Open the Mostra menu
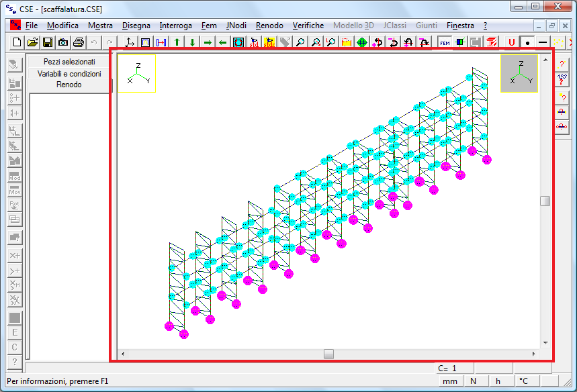This screenshot has height=392, width=577. (100, 26)
